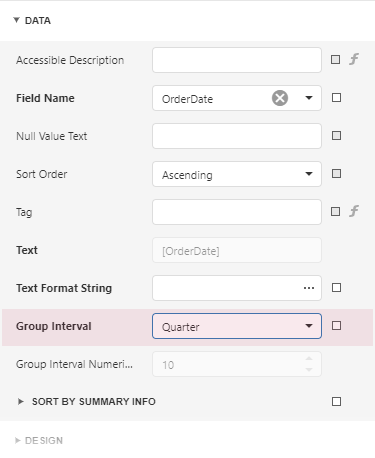Expand the DESIGN section

[x=18, y=441]
